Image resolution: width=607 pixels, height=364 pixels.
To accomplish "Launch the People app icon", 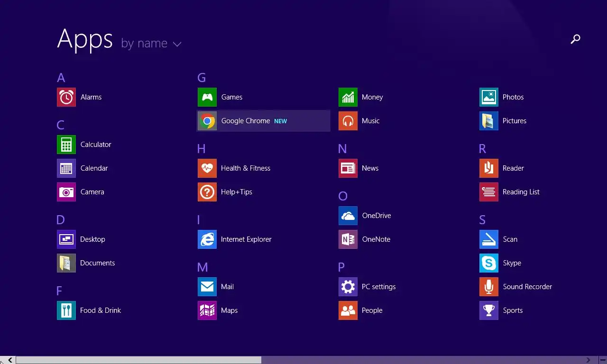I will click(x=348, y=310).
